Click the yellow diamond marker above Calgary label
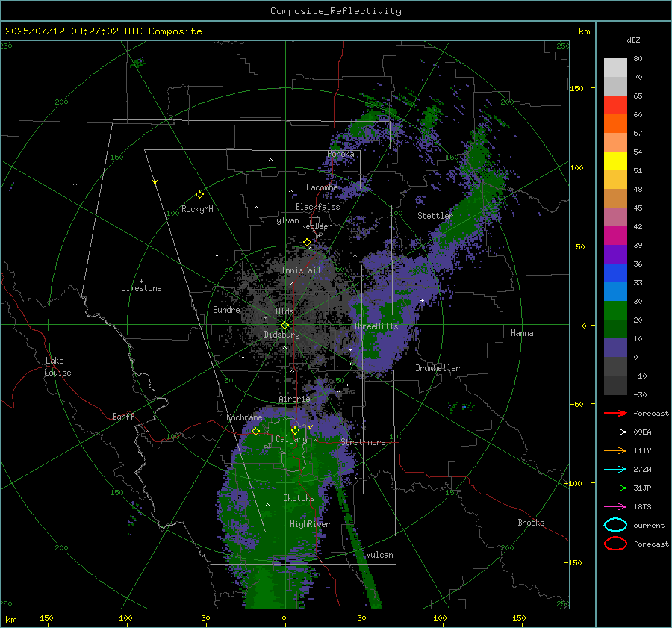The width and height of the screenshot is (672, 628). click(295, 430)
